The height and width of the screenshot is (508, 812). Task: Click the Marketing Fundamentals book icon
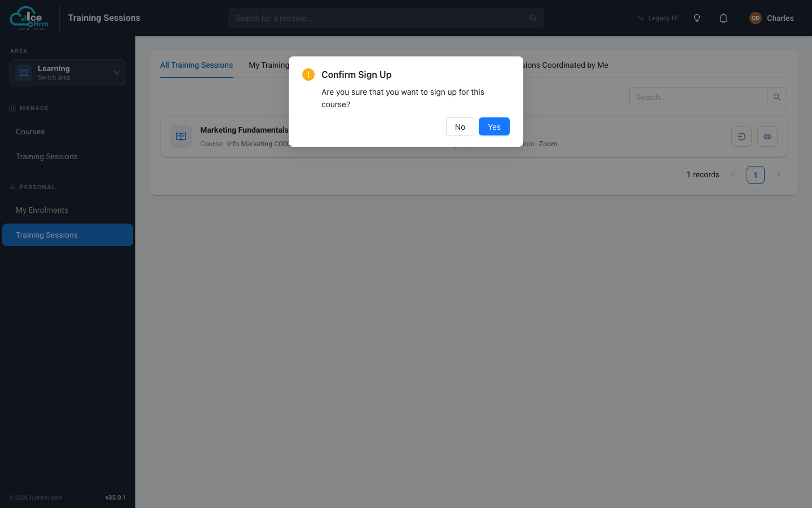181,137
